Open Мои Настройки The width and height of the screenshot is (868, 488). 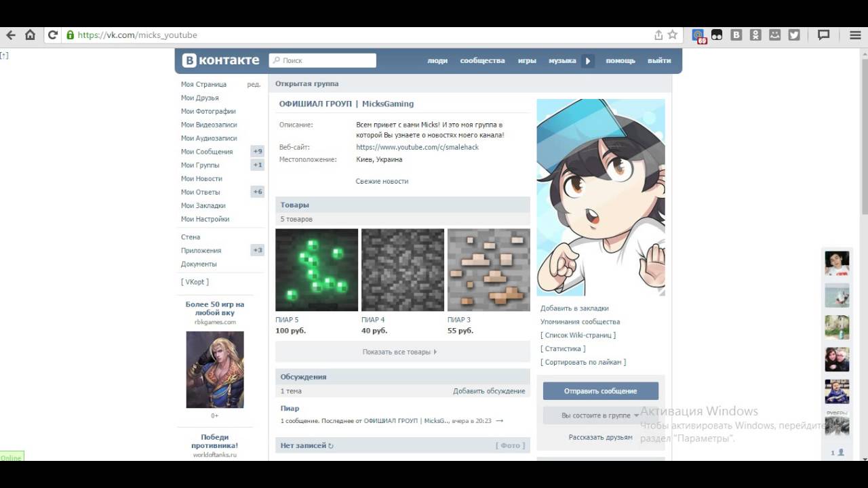[x=205, y=220]
